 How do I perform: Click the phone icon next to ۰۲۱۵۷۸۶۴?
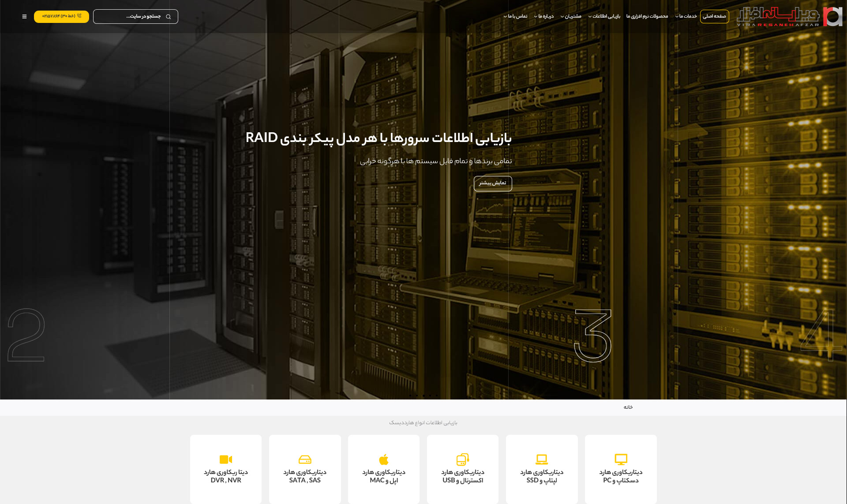pos(79,16)
